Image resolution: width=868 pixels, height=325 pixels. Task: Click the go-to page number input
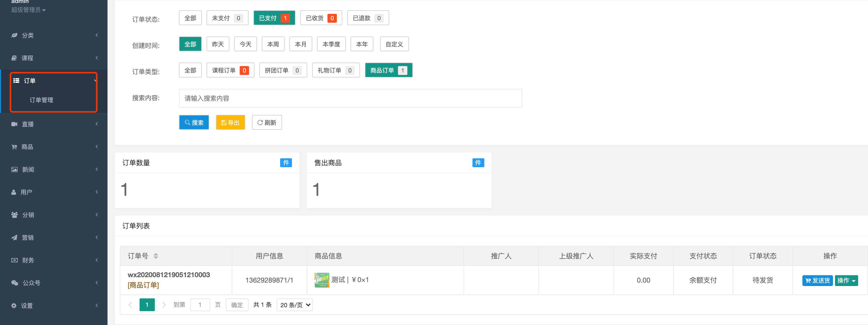click(x=200, y=305)
